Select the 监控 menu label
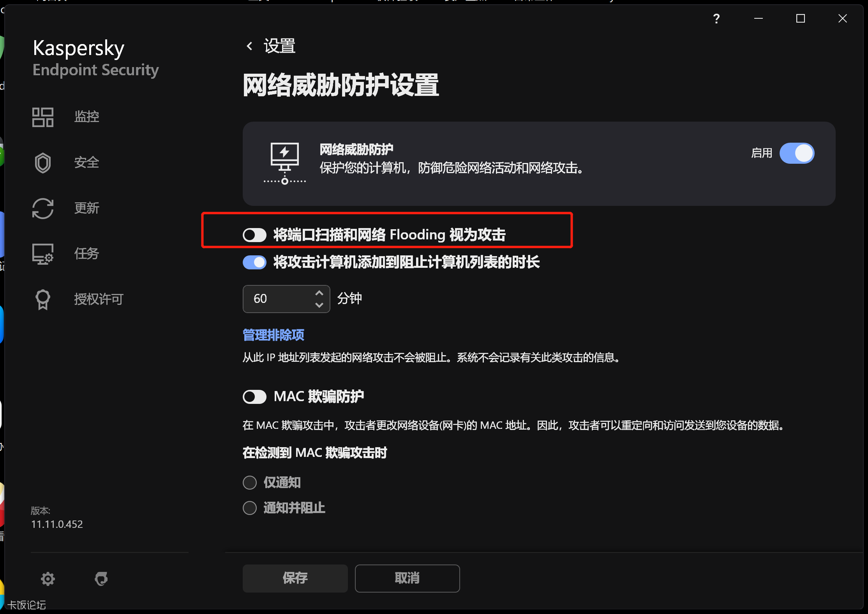The height and width of the screenshot is (614, 868). (x=86, y=117)
